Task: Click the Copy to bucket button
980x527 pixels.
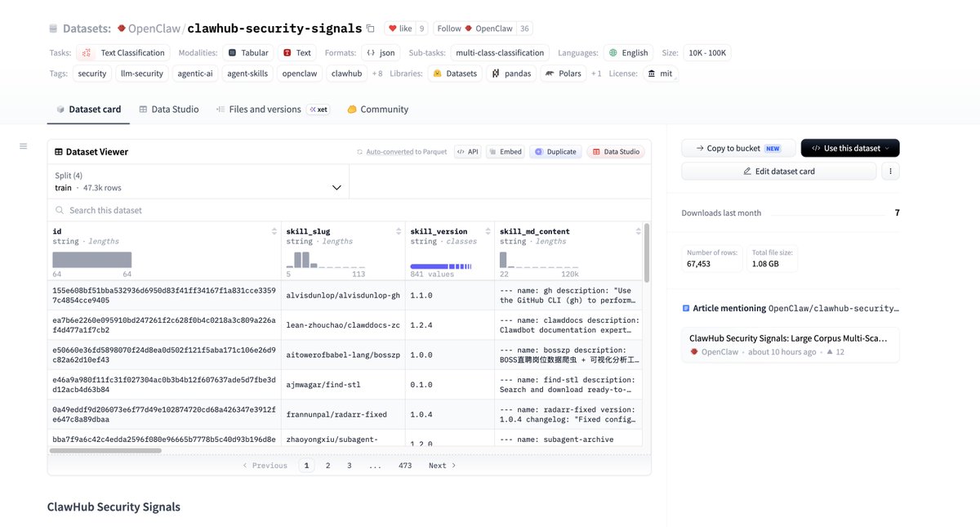Action: pos(738,148)
